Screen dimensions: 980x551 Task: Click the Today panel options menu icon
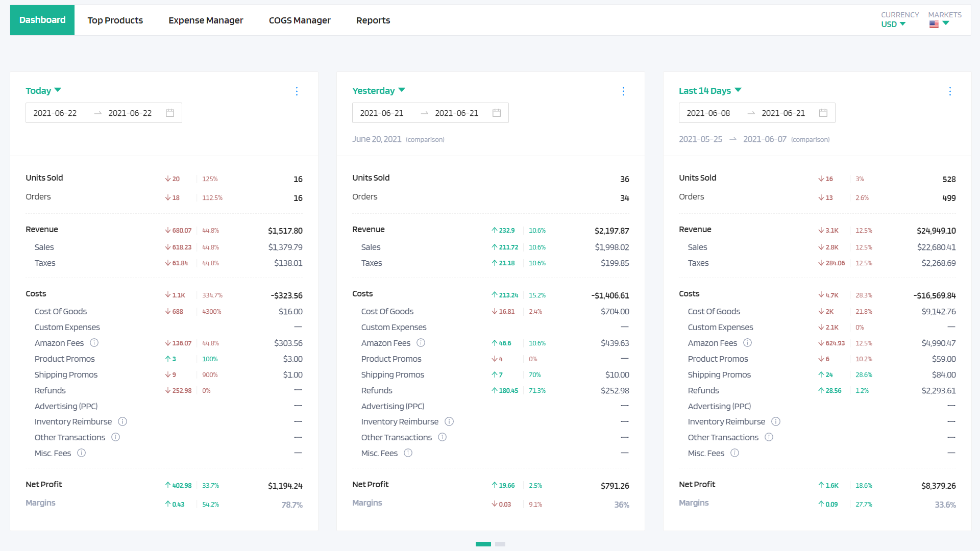(x=297, y=91)
